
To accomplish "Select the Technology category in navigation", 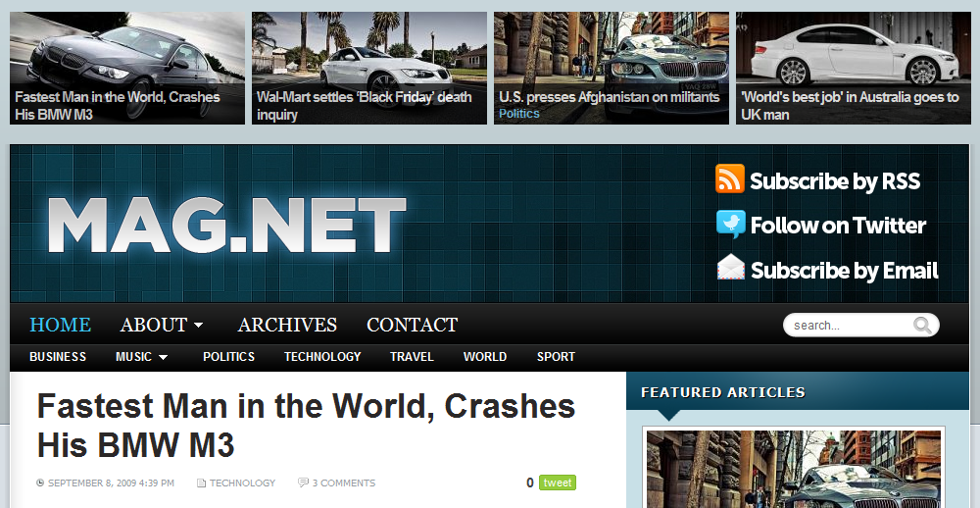I will tap(322, 357).
